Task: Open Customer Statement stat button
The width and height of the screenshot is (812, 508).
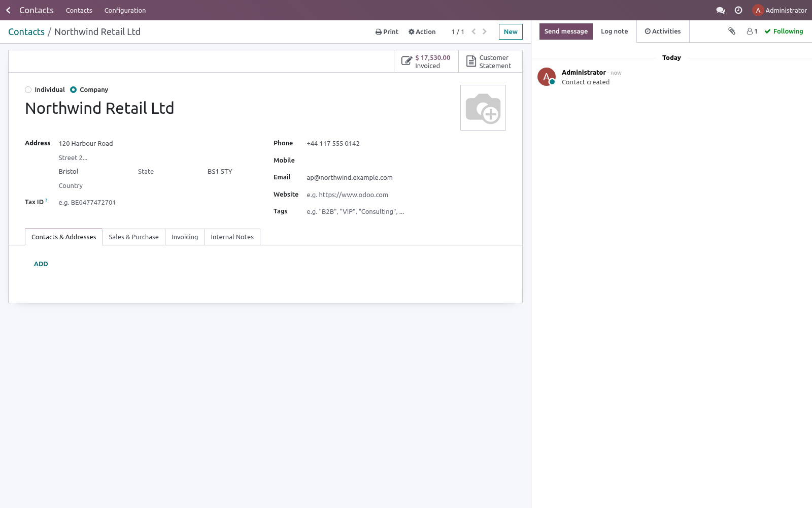Action: tap(490, 61)
